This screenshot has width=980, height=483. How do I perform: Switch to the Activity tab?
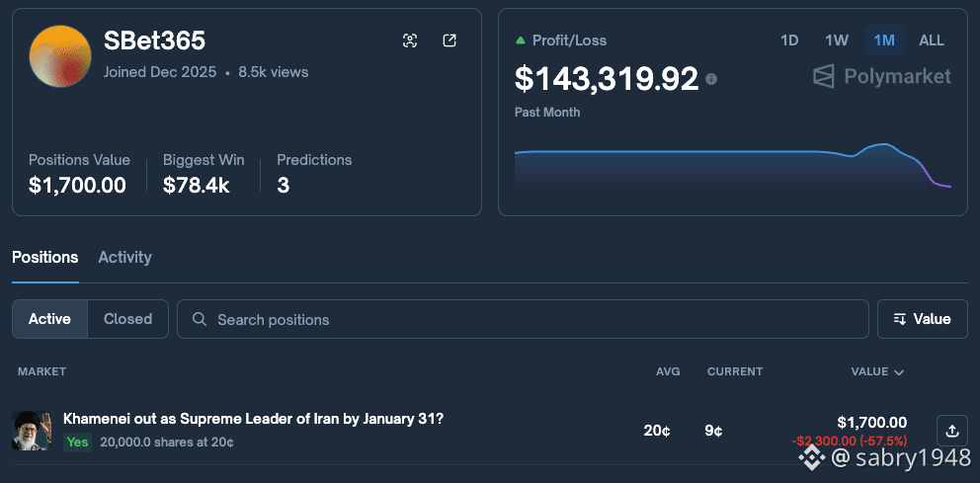[124, 257]
